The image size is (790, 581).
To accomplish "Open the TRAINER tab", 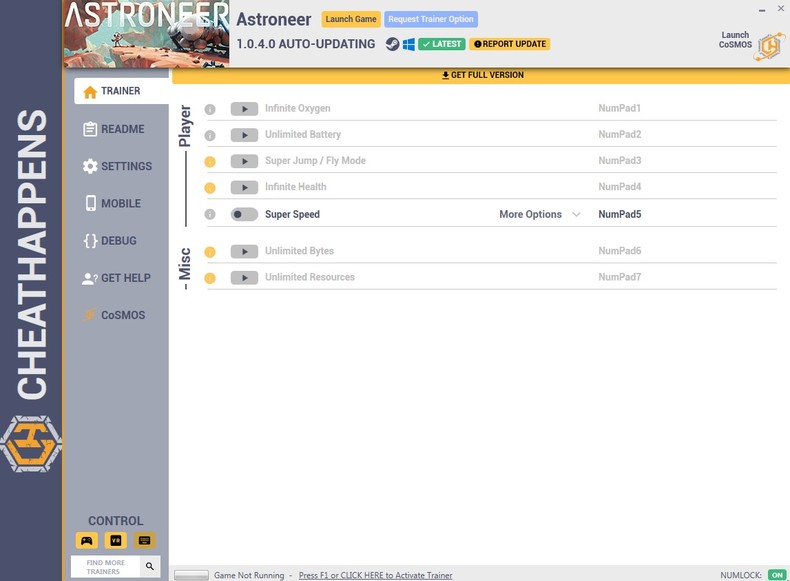I will (x=121, y=91).
